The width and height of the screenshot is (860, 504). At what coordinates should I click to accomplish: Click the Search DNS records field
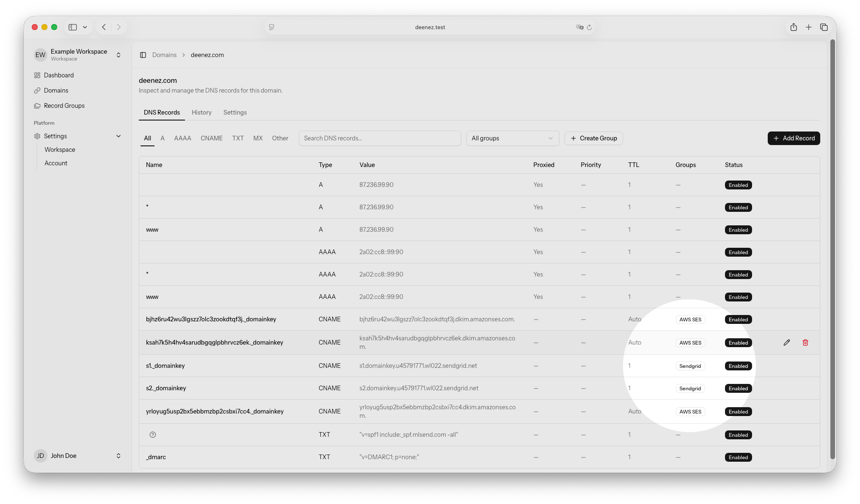pyautogui.click(x=380, y=138)
